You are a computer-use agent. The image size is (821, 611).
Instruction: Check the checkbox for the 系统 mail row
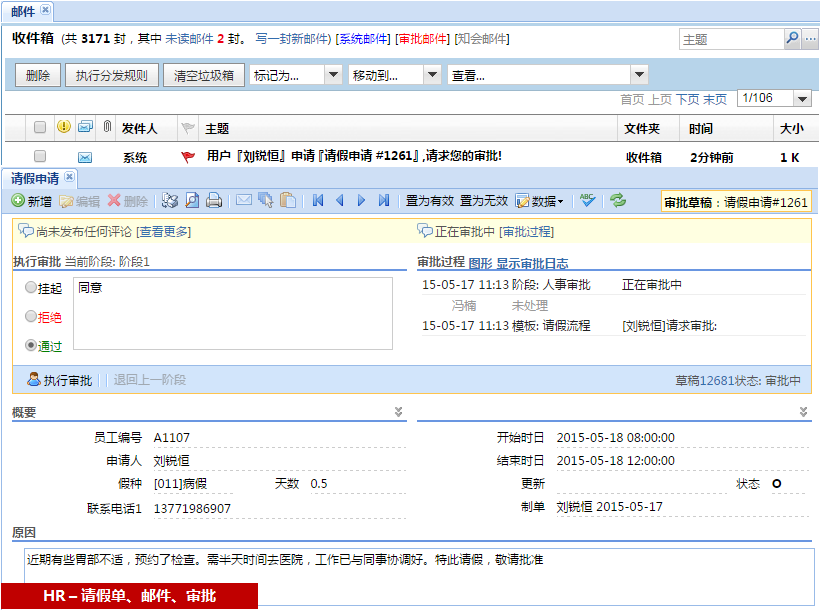pos(40,156)
